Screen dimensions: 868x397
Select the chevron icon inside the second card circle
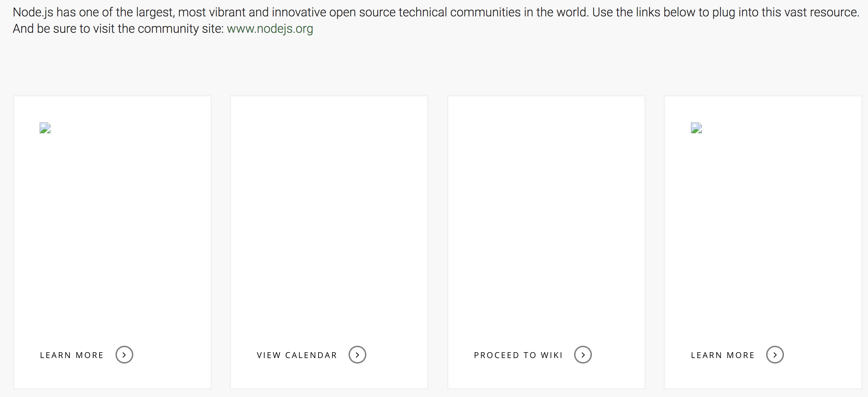[358, 355]
